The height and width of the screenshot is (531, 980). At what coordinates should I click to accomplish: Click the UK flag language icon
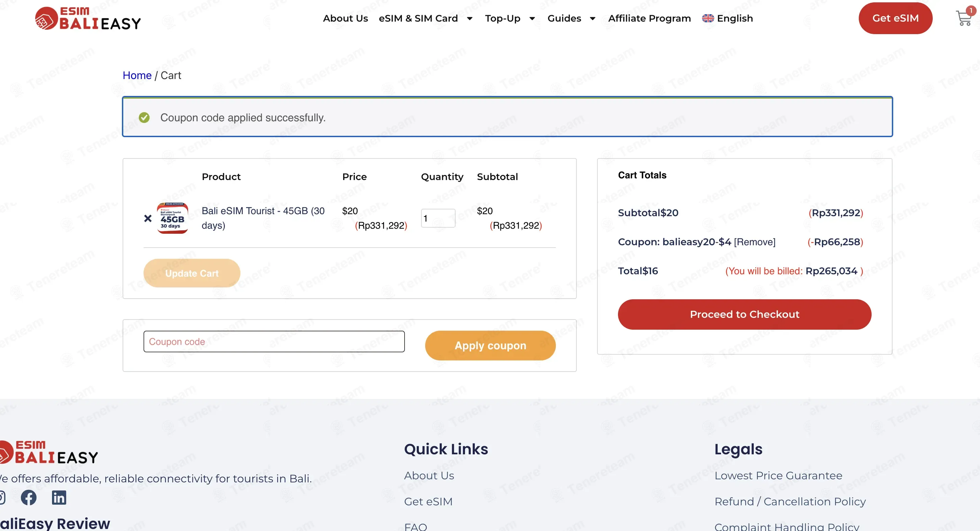[708, 18]
